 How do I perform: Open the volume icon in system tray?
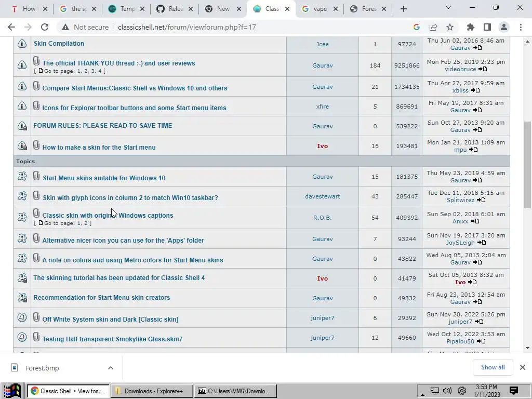(x=447, y=391)
